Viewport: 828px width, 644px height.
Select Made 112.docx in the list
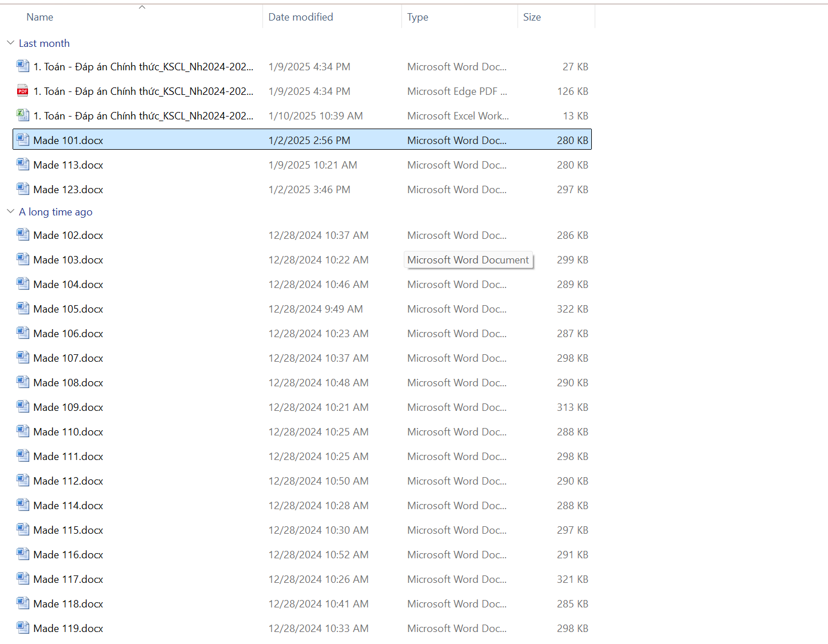click(x=68, y=481)
